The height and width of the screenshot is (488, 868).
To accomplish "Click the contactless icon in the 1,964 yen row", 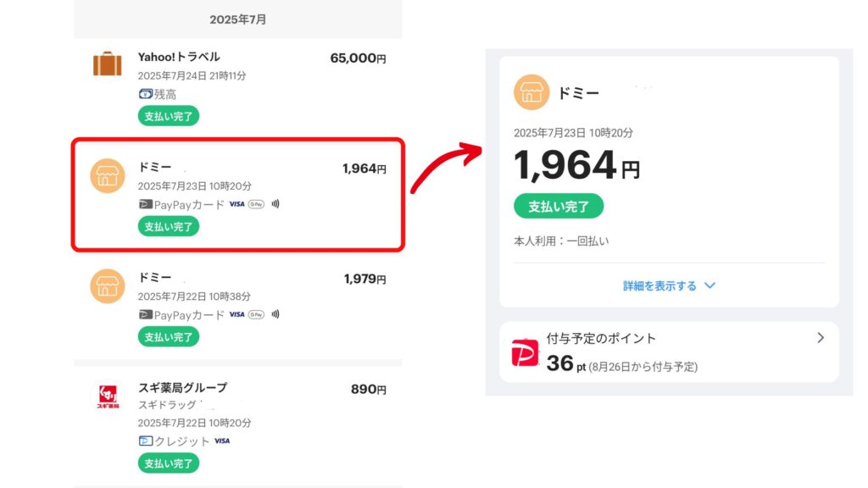I will [275, 204].
